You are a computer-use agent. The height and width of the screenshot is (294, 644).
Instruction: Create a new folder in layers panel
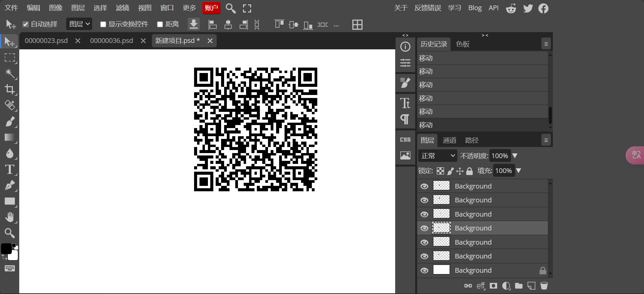(519, 286)
